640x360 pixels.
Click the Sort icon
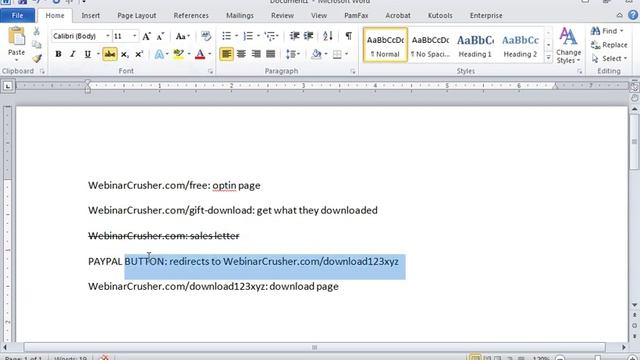(x=328, y=36)
